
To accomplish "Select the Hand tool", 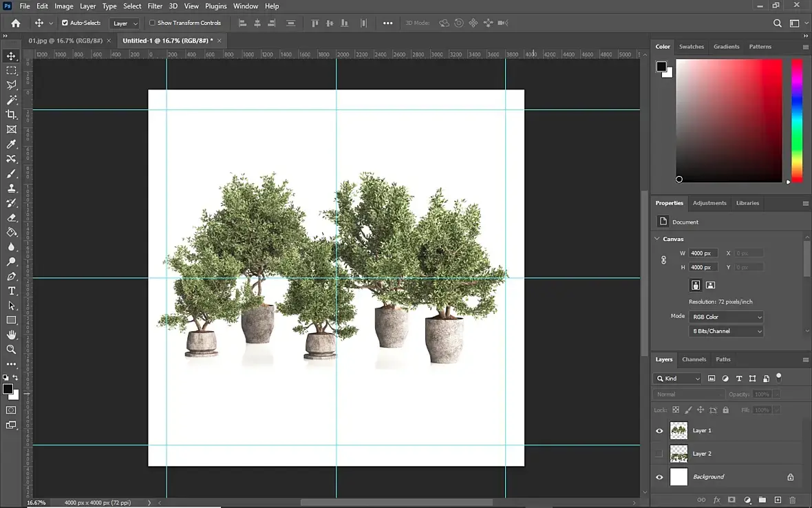I will (11, 335).
